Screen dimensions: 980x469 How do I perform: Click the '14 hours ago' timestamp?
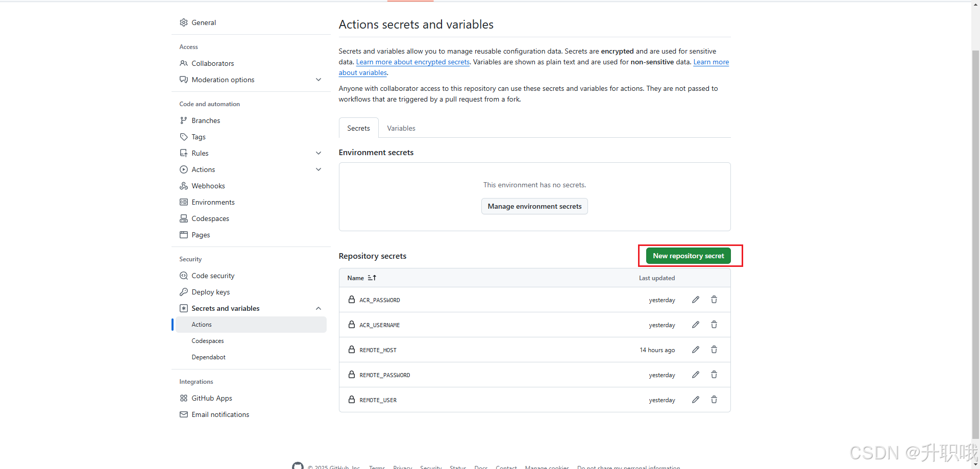pos(657,350)
